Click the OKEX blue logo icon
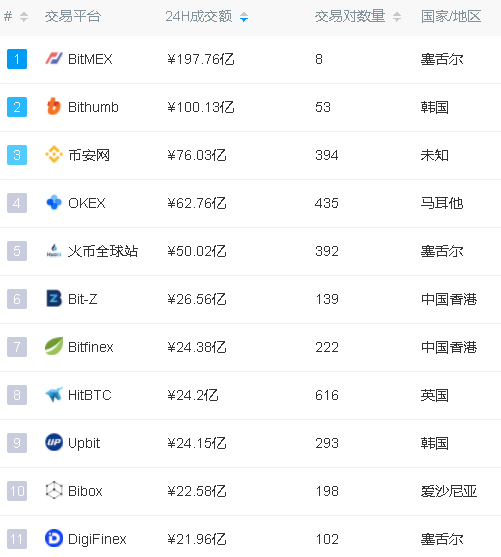501x557 pixels. coord(54,202)
